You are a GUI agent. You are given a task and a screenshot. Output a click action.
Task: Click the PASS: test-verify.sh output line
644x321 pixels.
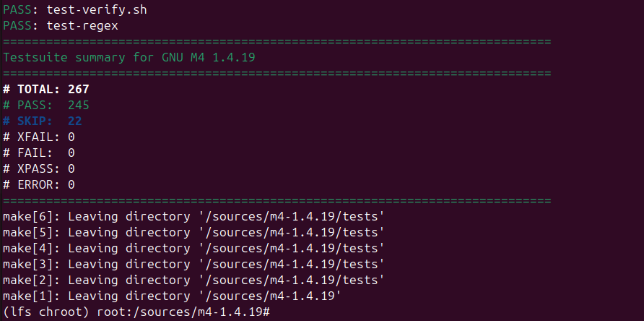(69, 10)
